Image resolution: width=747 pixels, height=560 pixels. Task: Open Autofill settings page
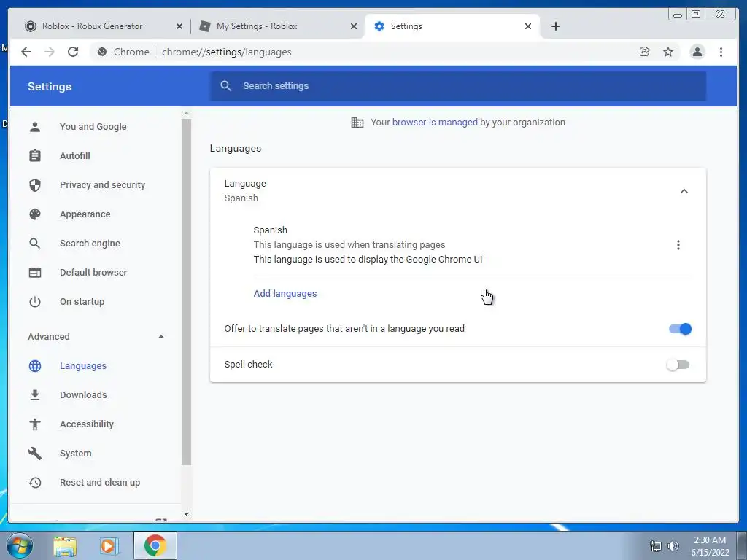point(75,156)
